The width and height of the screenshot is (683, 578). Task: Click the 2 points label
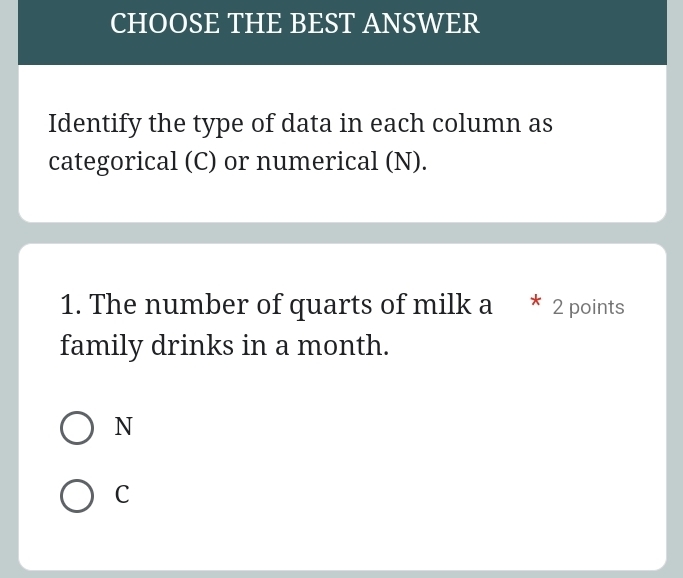pos(588,307)
